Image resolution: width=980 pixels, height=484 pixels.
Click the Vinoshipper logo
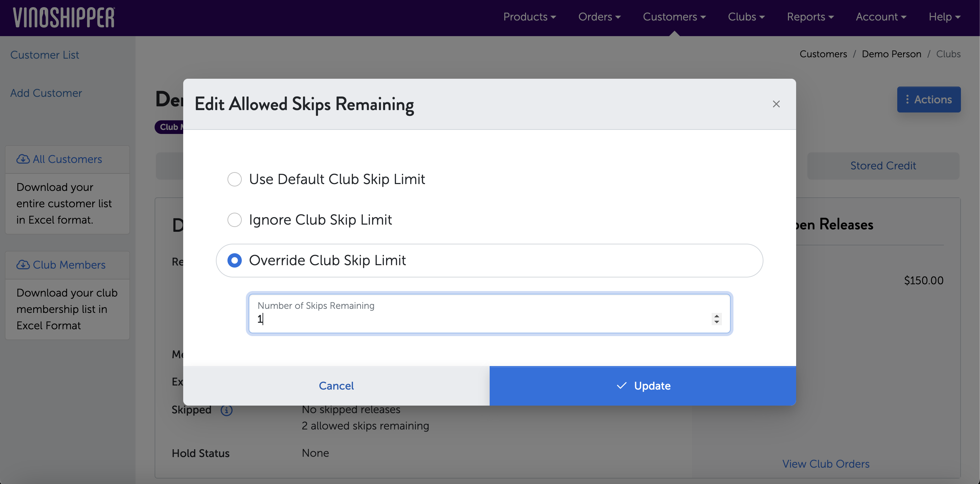tap(64, 17)
